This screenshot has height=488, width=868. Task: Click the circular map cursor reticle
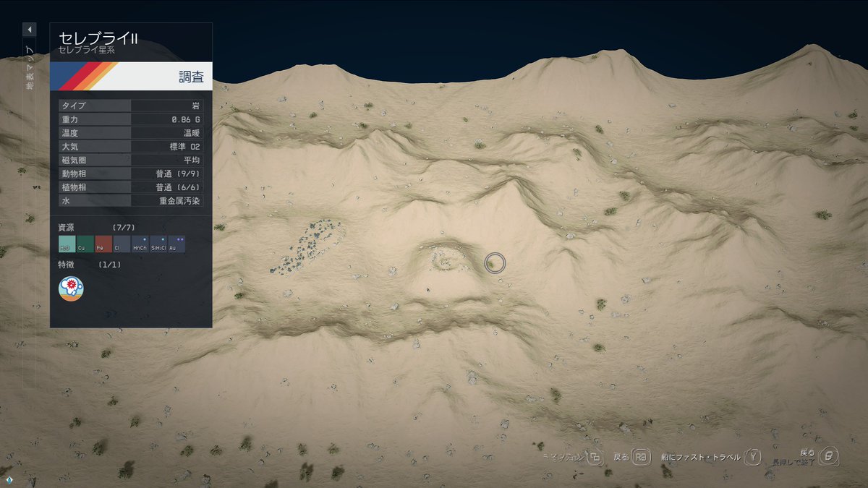pos(495,263)
